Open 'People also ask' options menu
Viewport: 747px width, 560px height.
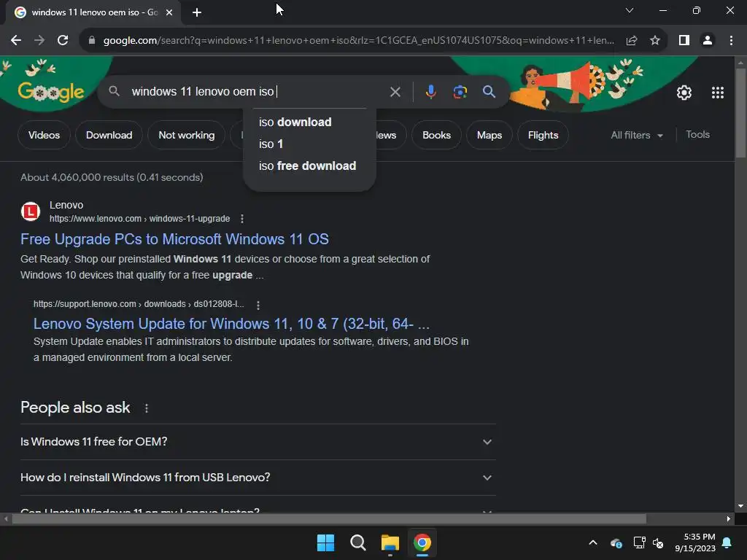point(146,408)
